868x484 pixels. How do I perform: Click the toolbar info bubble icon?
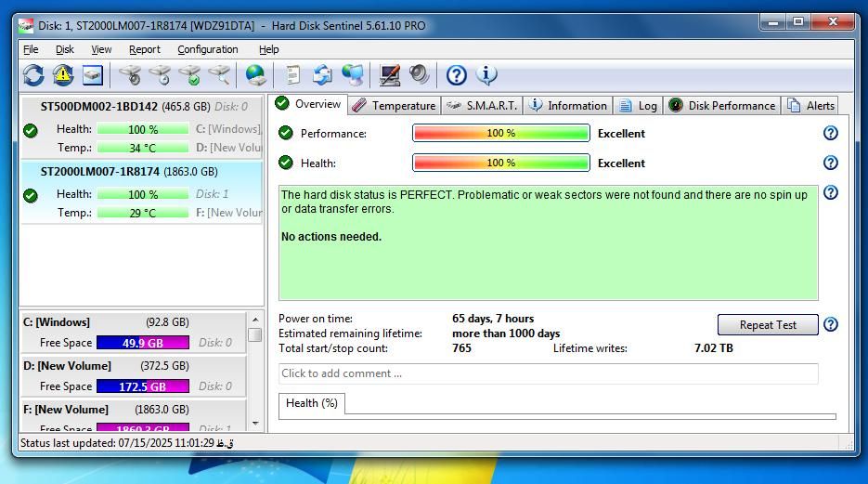click(x=486, y=74)
